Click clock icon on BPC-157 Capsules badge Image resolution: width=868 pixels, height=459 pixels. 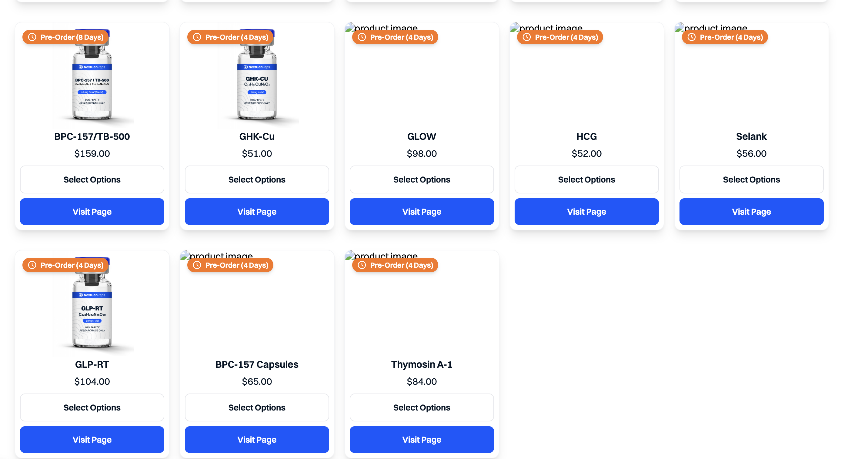click(x=197, y=265)
